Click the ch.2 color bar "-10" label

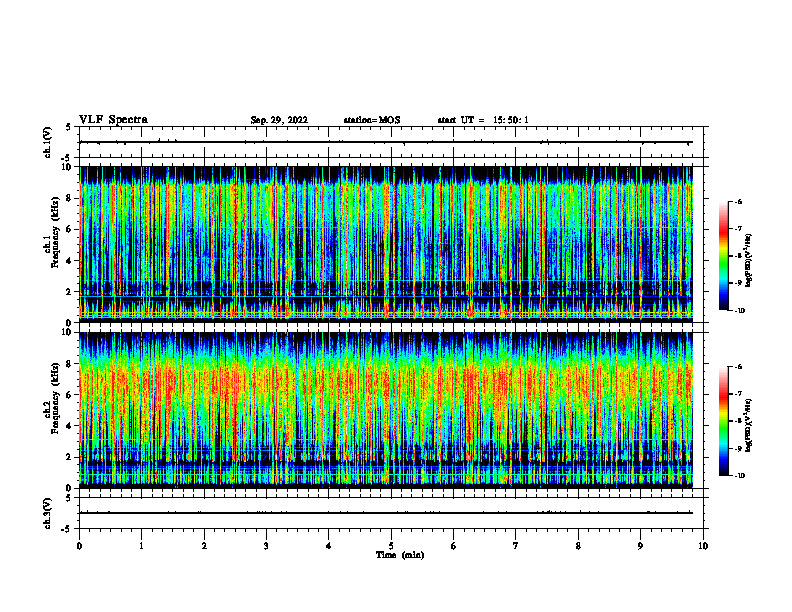738,476
